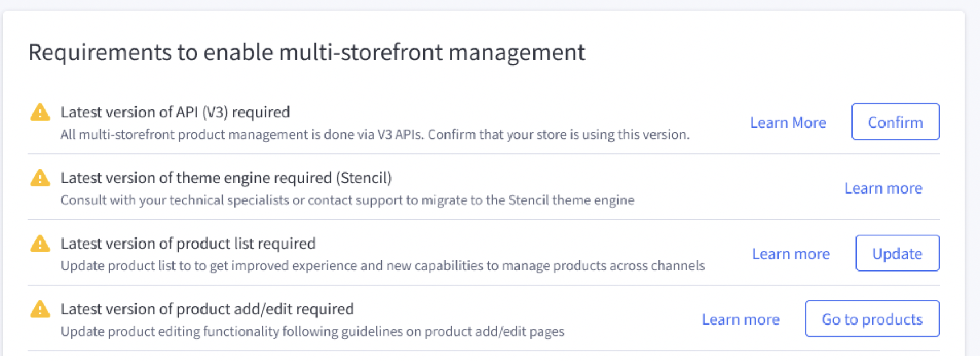Select the 'Latest version of product add/edit required' title
This screenshot has height=361, width=980.
[x=207, y=309]
